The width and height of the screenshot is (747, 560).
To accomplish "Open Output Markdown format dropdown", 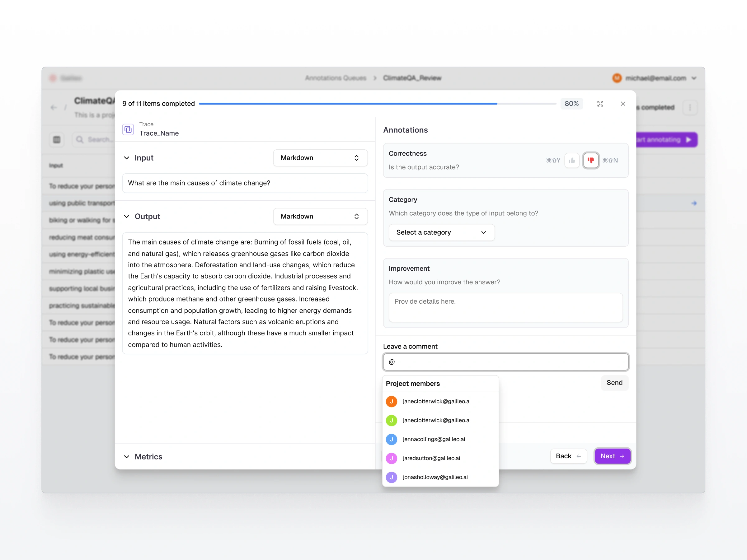I will (320, 216).
